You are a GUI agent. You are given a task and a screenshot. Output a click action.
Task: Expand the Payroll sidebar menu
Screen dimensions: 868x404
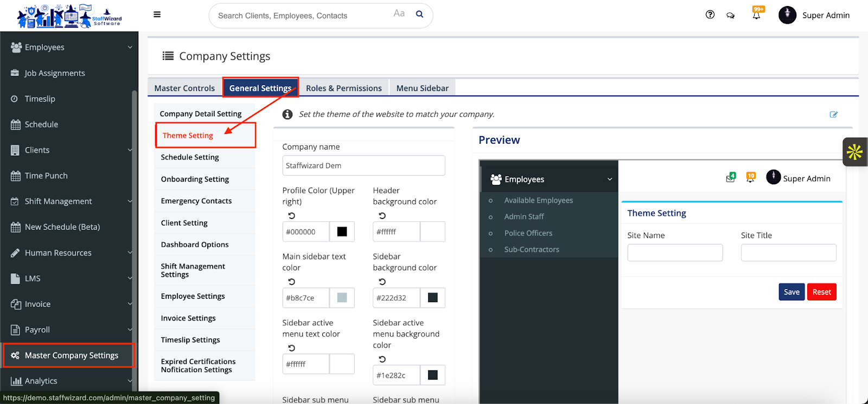71,330
